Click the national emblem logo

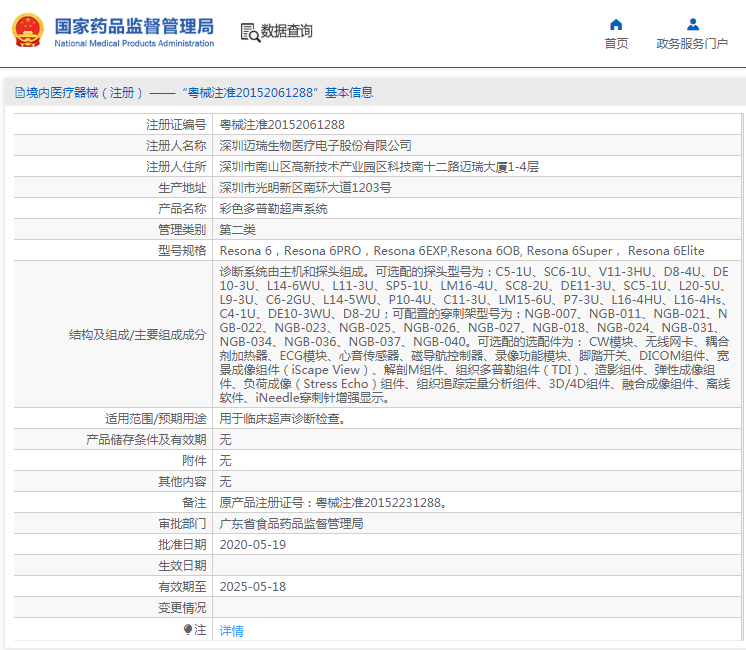pos(28,30)
